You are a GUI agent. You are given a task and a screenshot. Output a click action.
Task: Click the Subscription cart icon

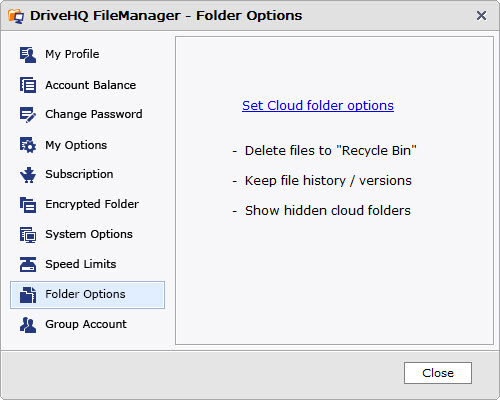[28, 175]
